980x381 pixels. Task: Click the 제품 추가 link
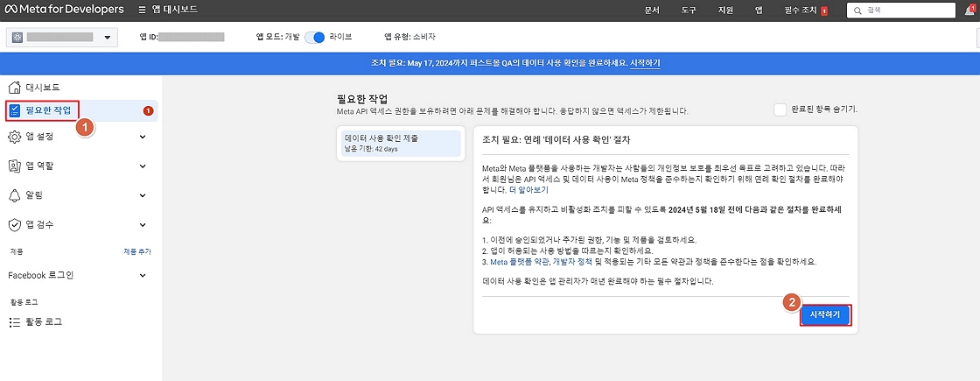pos(136,251)
